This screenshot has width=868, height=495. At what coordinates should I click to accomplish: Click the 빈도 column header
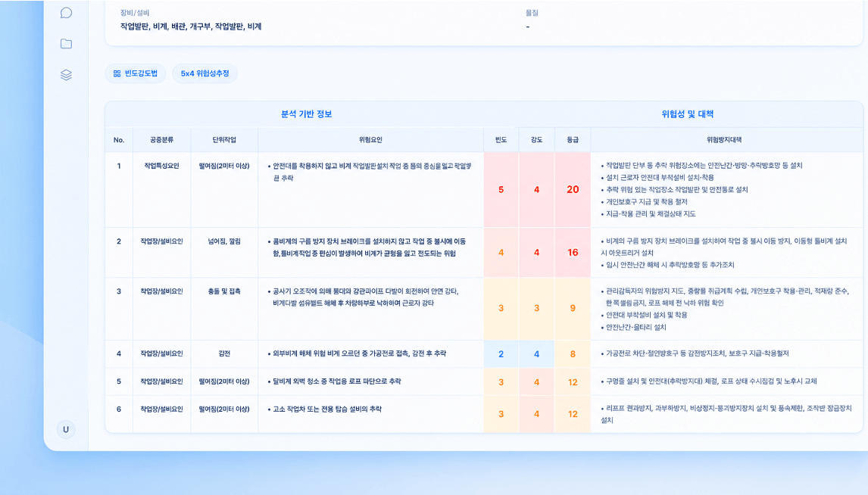pyautogui.click(x=501, y=140)
